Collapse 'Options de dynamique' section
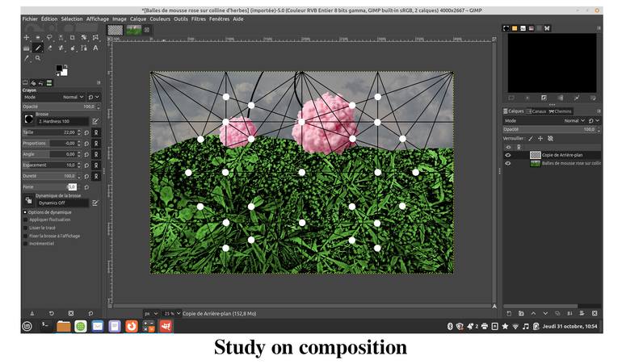Screen dimensions: 622x364 tap(25, 212)
